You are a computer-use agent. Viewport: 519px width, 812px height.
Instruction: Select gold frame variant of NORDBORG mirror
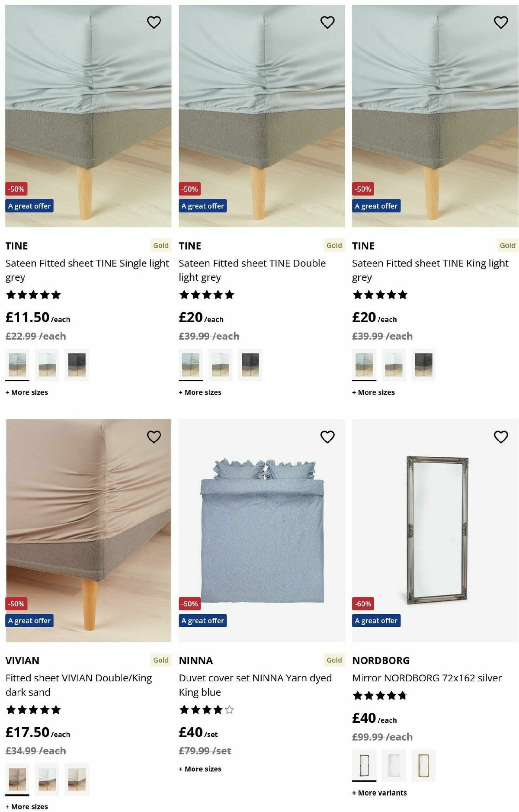(x=423, y=766)
